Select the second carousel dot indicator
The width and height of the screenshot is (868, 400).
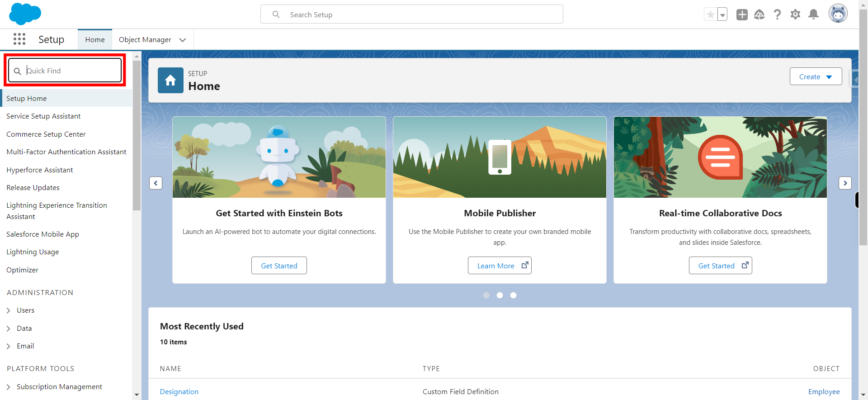click(500, 295)
